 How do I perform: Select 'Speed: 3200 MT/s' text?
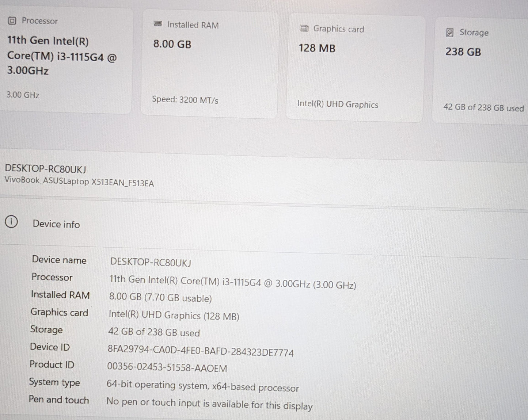(185, 100)
